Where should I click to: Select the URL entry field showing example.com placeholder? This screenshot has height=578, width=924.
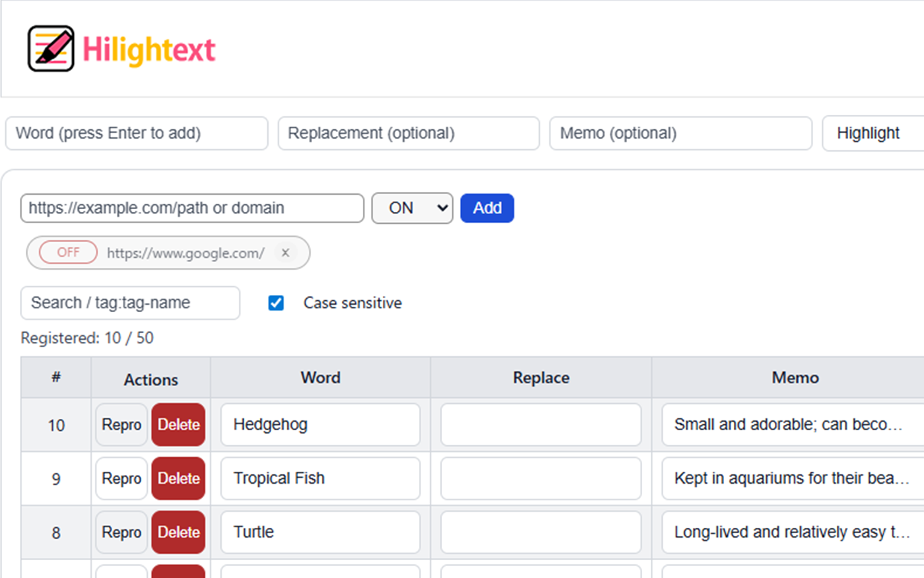(191, 208)
